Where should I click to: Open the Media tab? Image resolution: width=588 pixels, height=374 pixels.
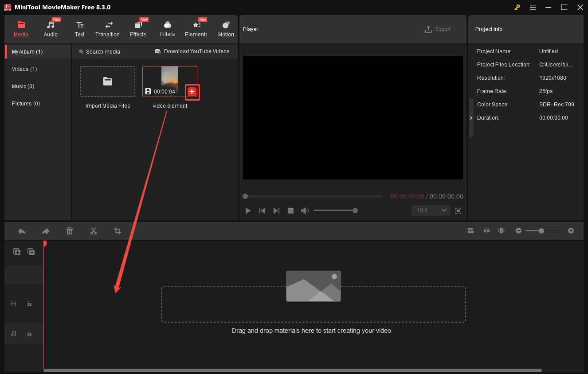(21, 29)
